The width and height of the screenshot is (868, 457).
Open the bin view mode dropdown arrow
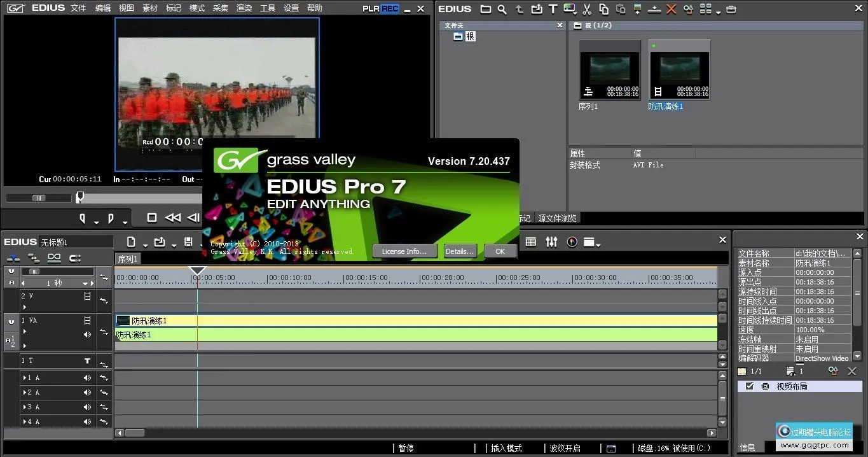[718, 12]
